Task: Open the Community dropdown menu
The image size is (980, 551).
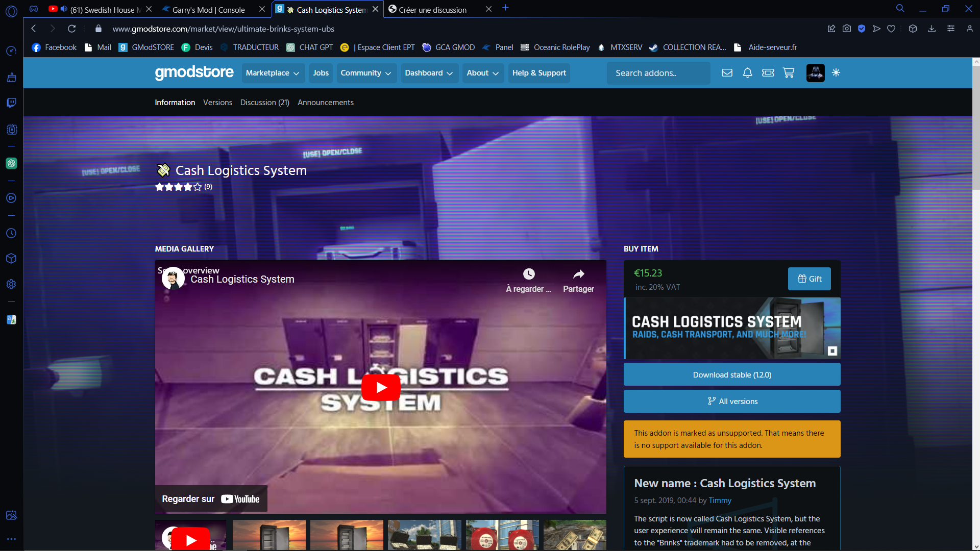Action: pyautogui.click(x=366, y=73)
